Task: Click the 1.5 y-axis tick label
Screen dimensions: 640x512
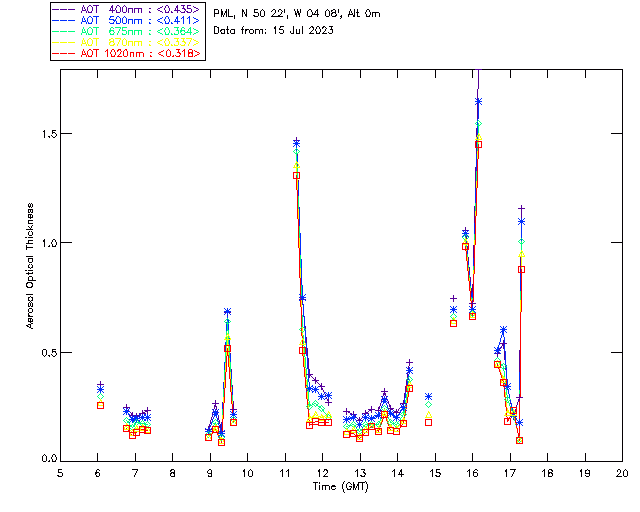Action: pyautogui.click(x=50, y=134)
